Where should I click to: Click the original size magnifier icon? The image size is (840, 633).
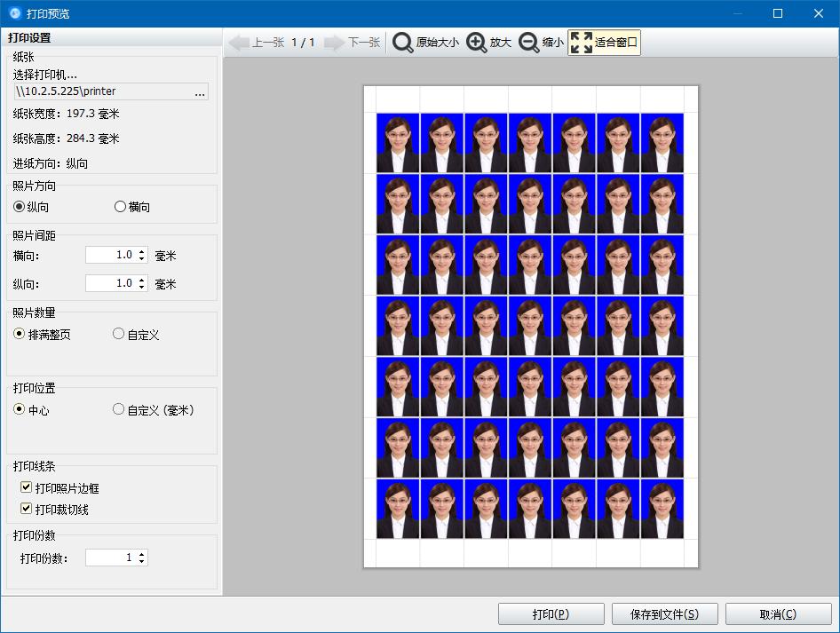pos(402,43)
